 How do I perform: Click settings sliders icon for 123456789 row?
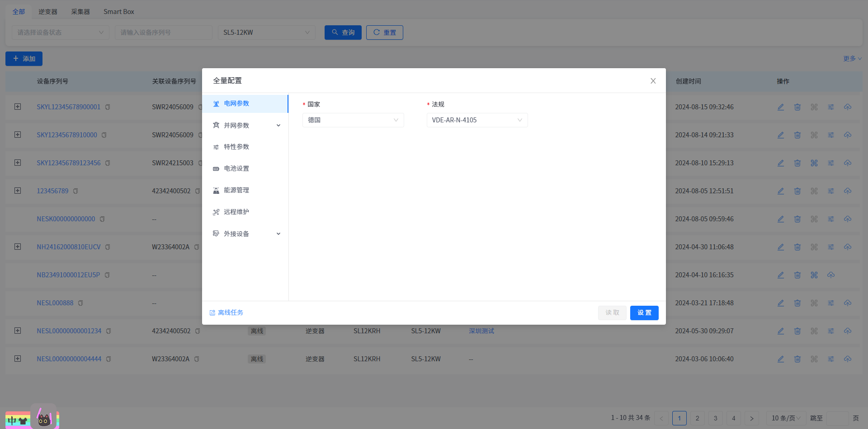pos(831,191)
